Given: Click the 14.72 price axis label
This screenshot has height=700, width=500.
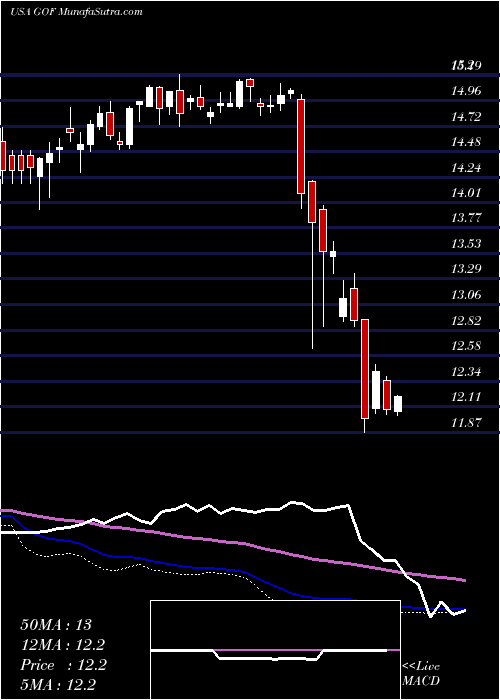Looking at the screenshot, I should click(466, 117).
